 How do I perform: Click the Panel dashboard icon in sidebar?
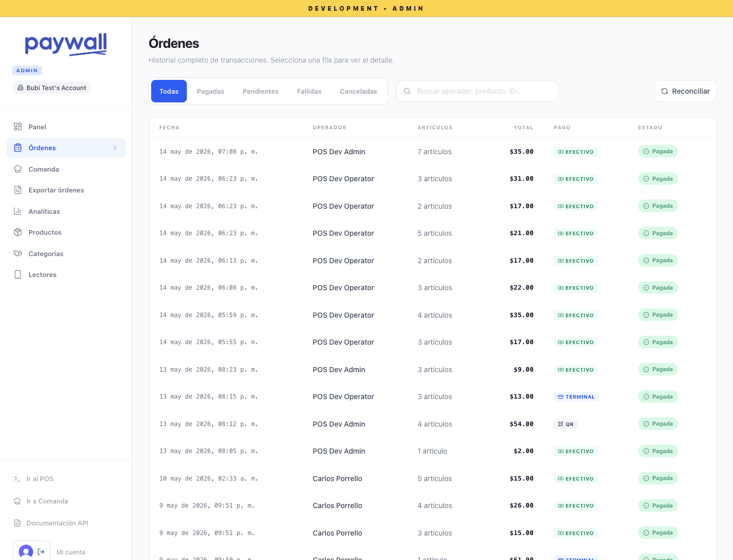pyautogui.click(x=18, y=127)
